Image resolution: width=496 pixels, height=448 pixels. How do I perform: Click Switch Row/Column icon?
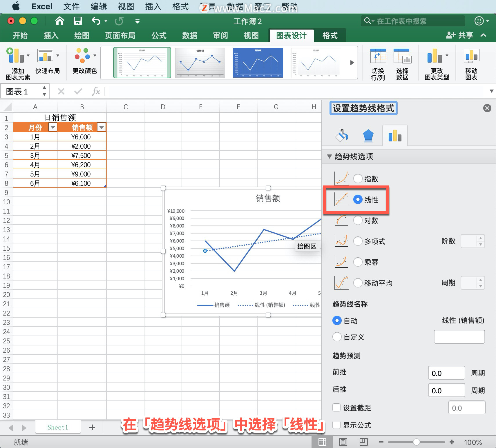coord(378,56)
